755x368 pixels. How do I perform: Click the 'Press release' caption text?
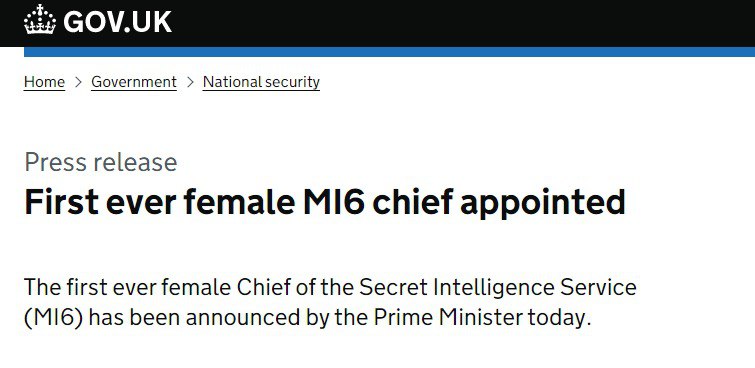pyautogui.click(x=101, y=162)
